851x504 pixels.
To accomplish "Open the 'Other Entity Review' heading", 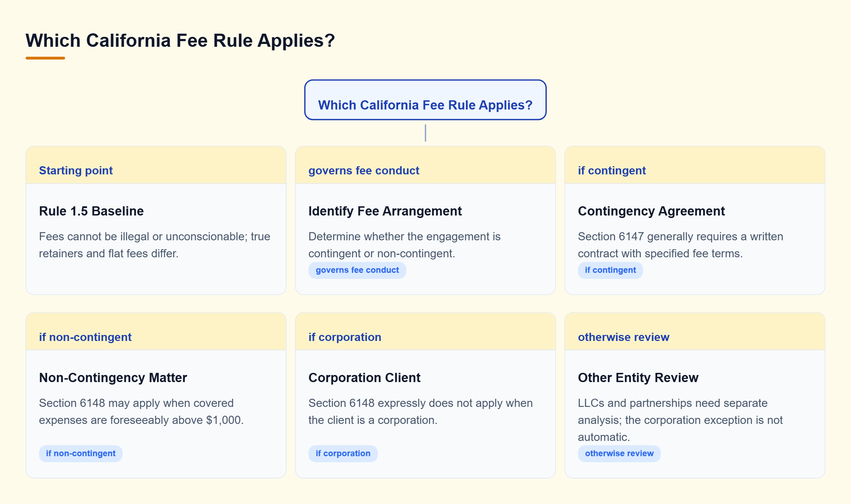I will [x=638, y=377].
